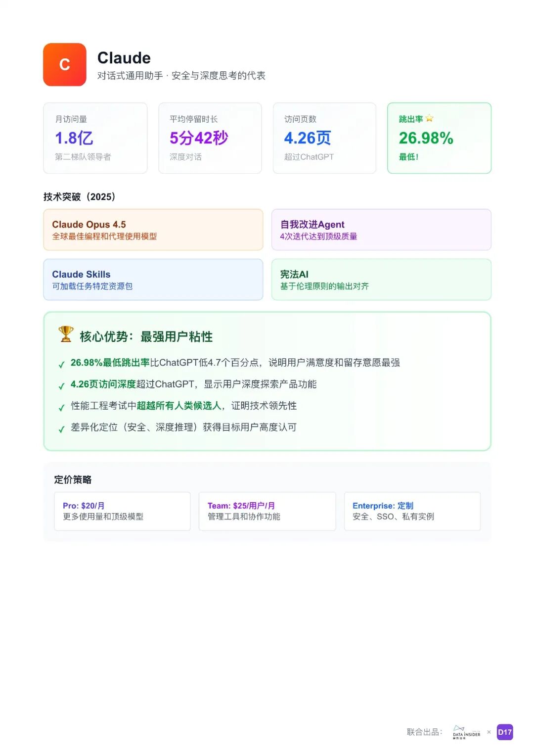Click the bold text 超越所有人类候选人
The height and width of the screenshot is (756, 534).
coord(179,406)
